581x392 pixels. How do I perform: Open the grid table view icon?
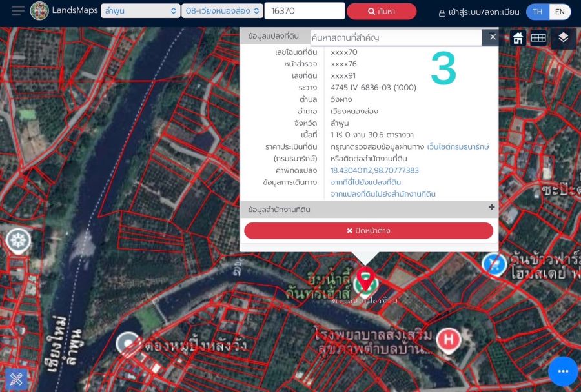pos(538,38)
